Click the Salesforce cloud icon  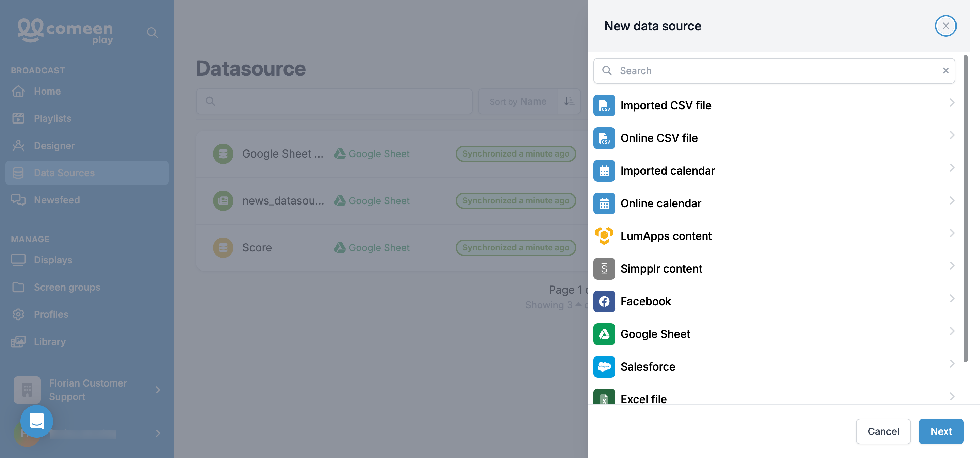[604, 367]
